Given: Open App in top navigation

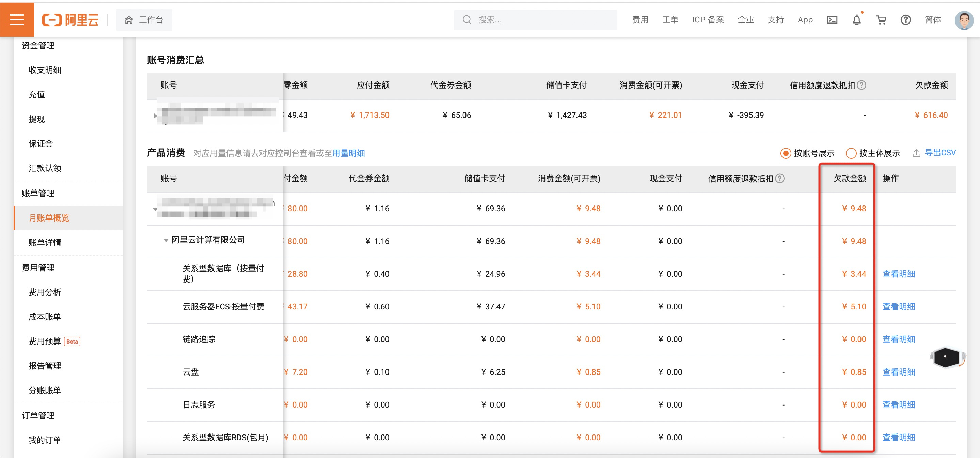Looking at the screenshot, I should coord(805,20).
